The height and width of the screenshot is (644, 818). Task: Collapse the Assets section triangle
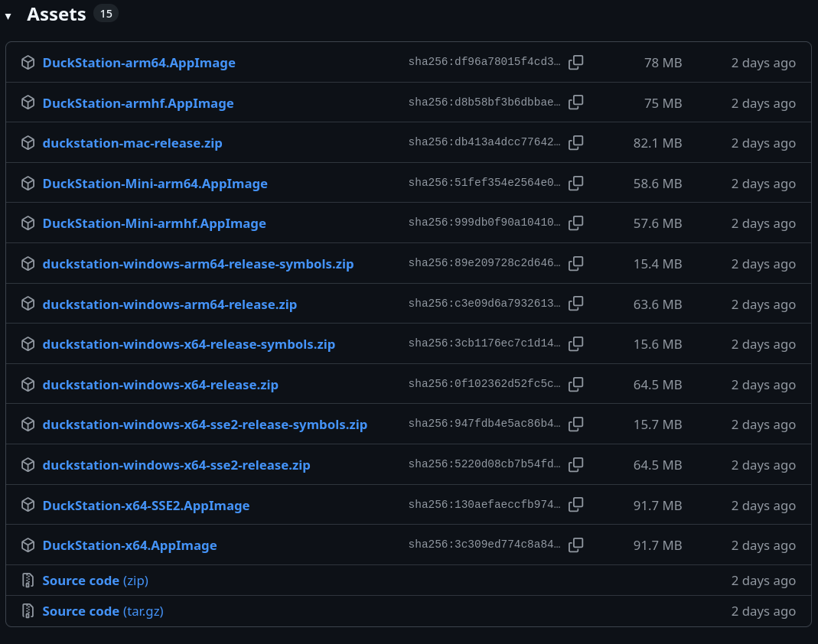pos(8,16)
